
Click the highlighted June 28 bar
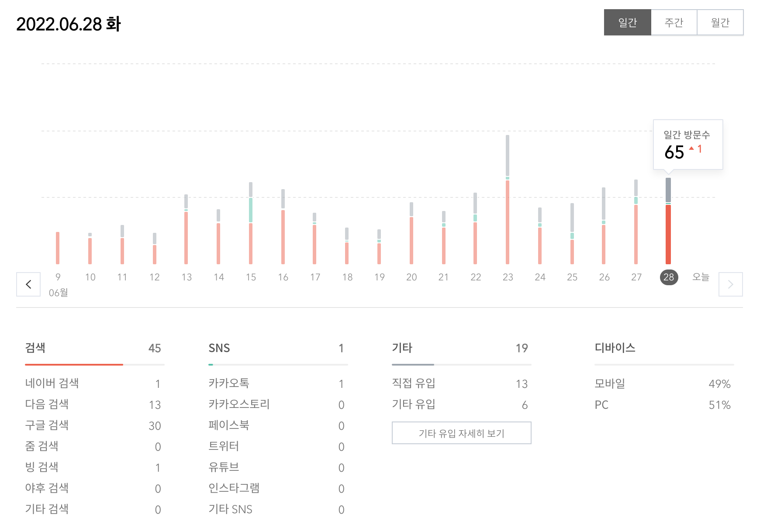668,221
